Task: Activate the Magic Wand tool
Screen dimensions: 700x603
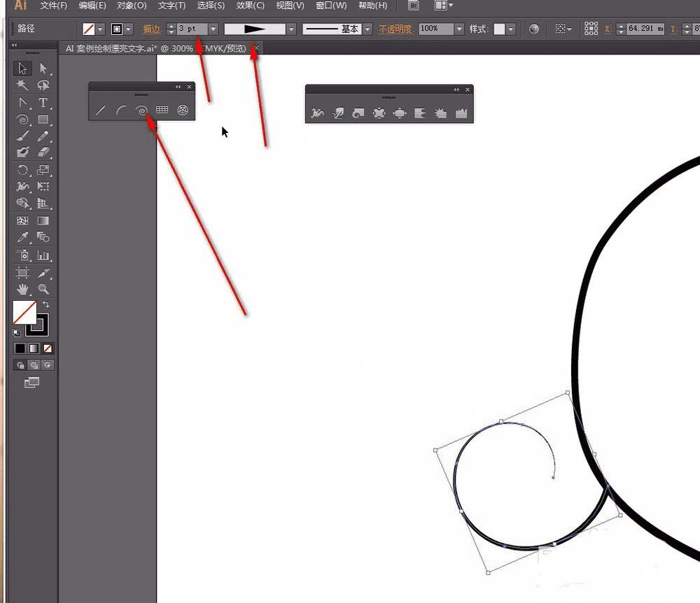Action: pos(22,85)
